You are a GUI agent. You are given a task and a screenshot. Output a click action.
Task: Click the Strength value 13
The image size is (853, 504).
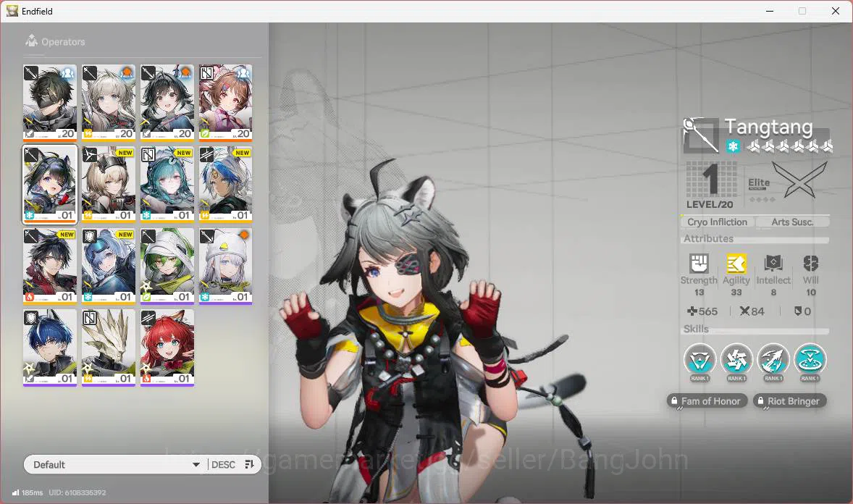[x=699, y=293]
